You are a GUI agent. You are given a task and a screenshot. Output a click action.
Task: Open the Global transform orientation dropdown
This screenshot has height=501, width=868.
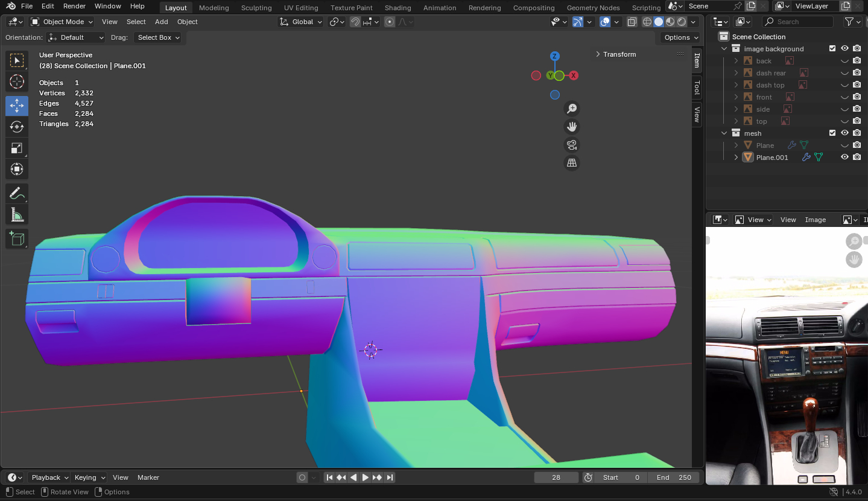(x=301, y=22)
